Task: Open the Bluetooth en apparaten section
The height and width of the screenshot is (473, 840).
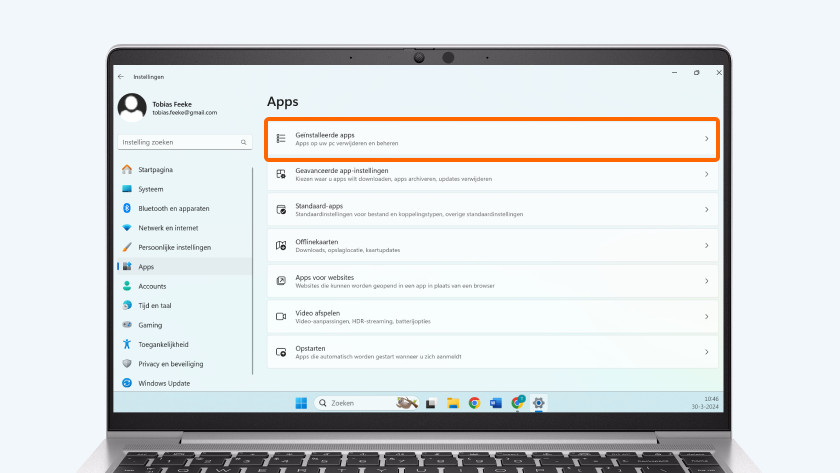Action: (173, 208)
